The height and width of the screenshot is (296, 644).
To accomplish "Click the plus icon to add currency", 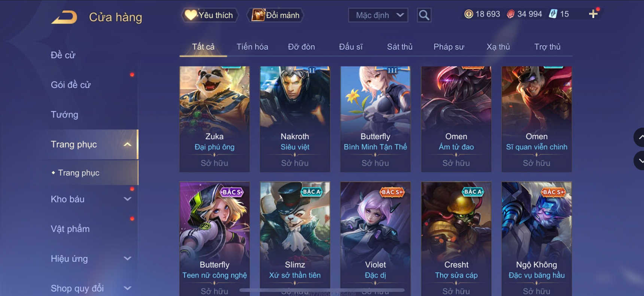I will point(593,14).
